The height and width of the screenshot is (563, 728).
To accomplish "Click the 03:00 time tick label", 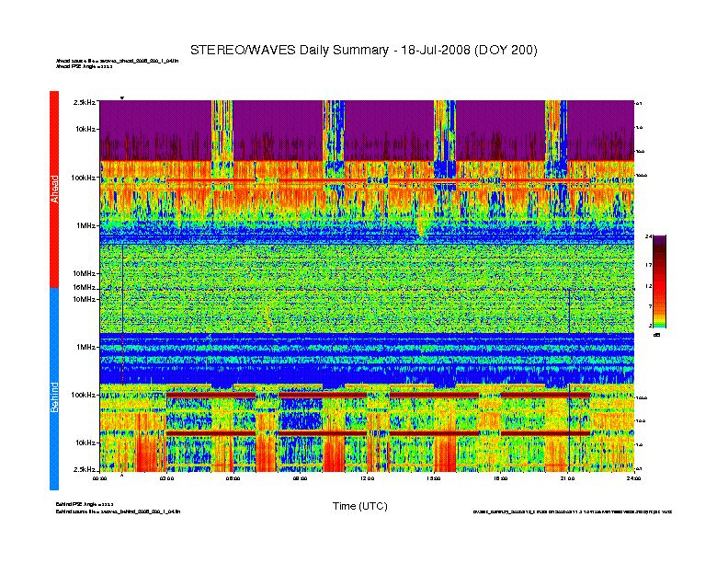I will coord(166,478).
